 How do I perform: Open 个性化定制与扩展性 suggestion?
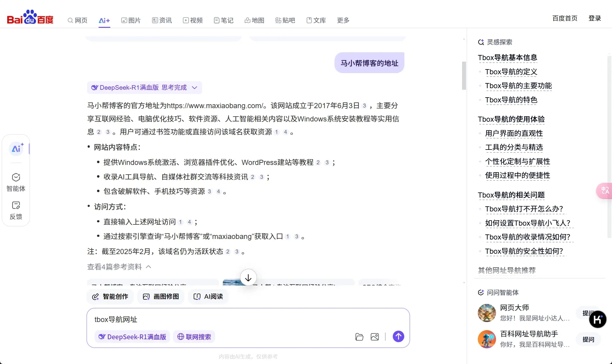click(x=517, y=162)
